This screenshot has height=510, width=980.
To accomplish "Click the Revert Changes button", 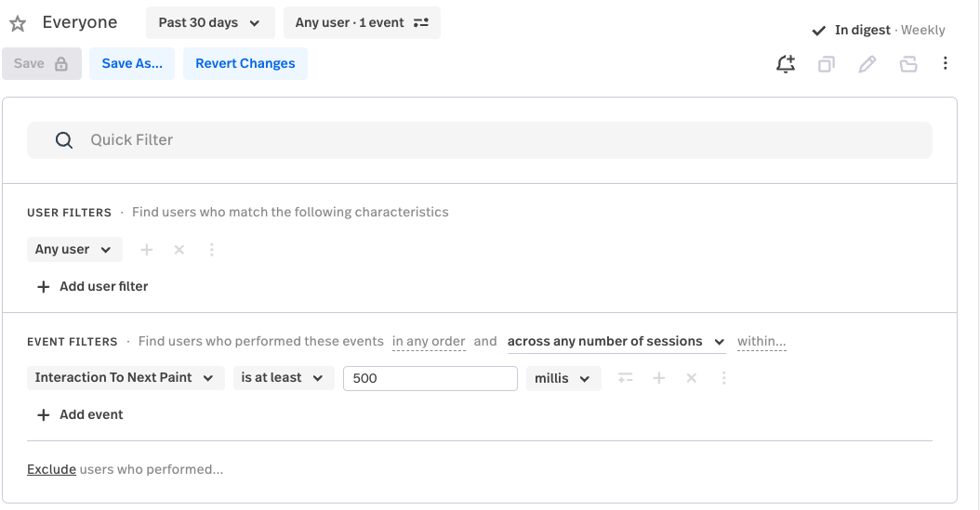I will click(245, 63).
